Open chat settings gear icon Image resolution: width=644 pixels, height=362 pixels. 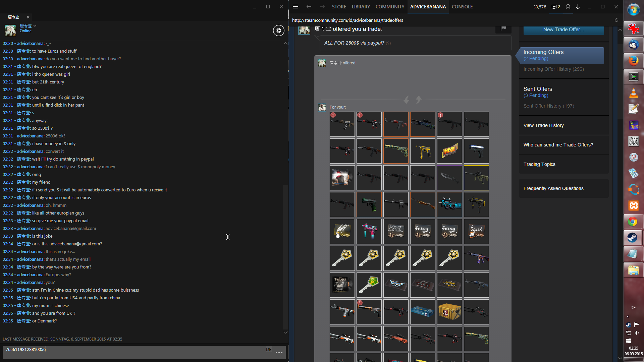(x=278, y=31)
